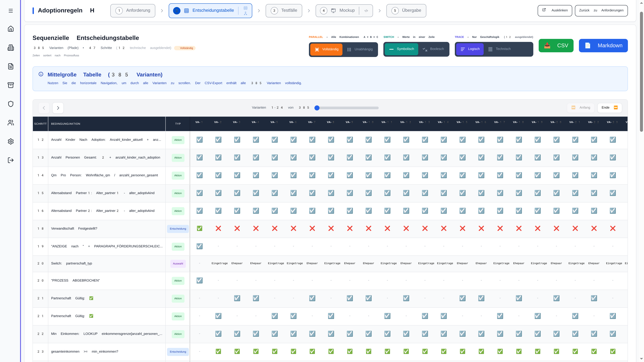Open the archive box sidebar icon

[x=11, y=85]
